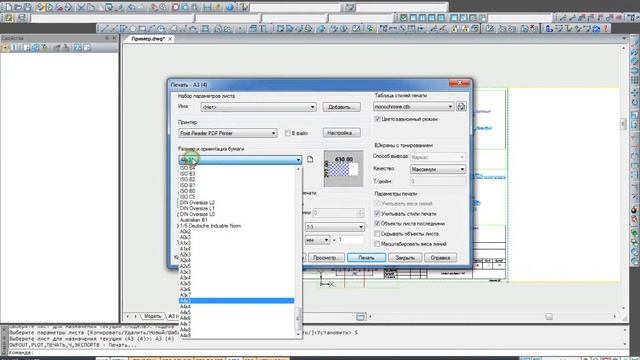Click the Open file folder icon
640x360 pixels.
pyautogui.click(x=18, y=7)
